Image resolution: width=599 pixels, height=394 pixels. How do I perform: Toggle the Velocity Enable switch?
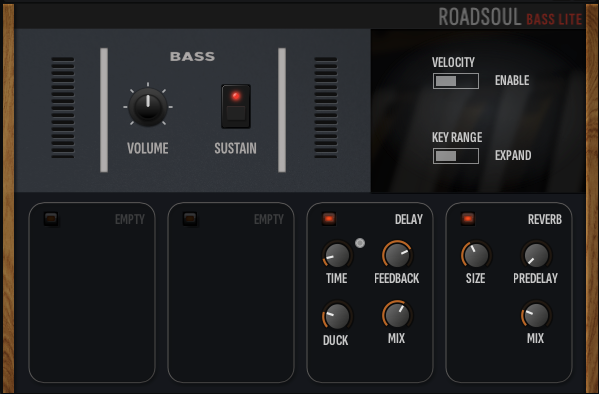point(456,81)
